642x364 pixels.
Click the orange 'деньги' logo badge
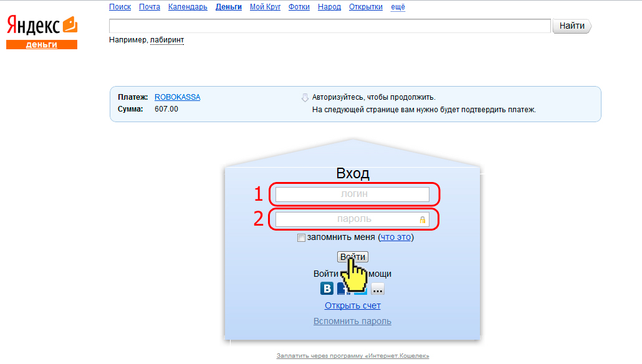tap(42, 44)
